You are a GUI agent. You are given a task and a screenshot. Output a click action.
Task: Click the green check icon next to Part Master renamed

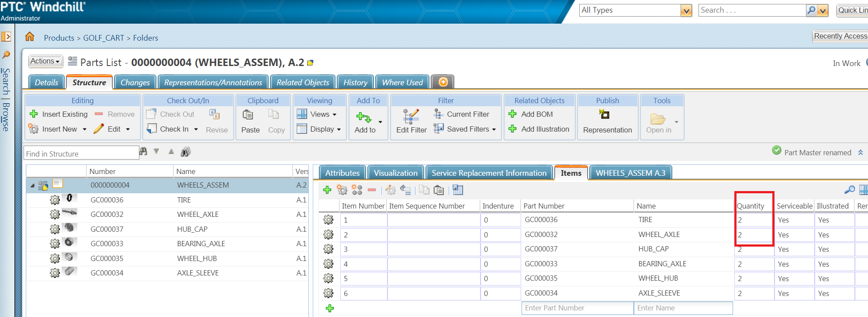point(777,150)
